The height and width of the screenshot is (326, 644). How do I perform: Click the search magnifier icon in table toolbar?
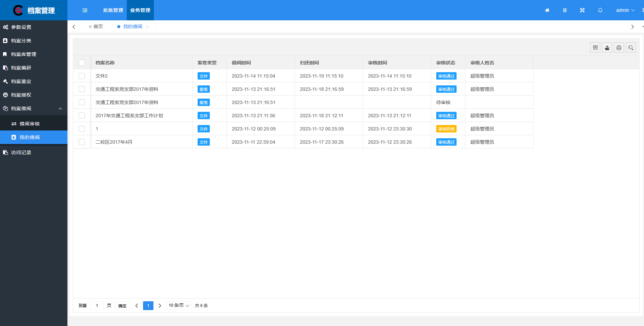(x=631, y=48)
